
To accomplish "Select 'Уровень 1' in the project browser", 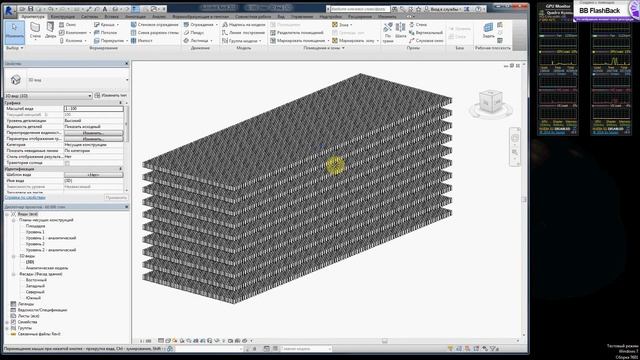I will point(35,232).
